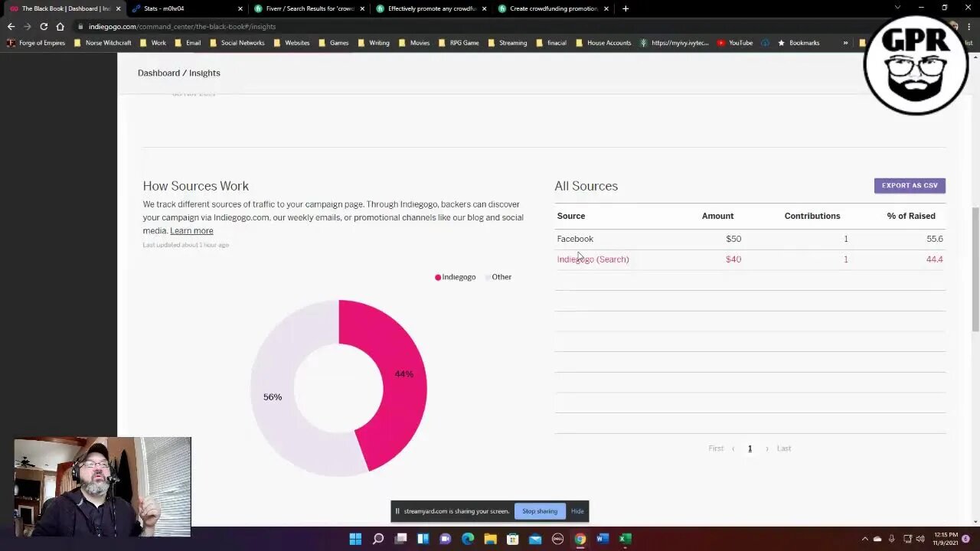The height and width of the screenshot is (551, 980).
Task: Open taskbar Search
Action: click(x=377, y=539)
